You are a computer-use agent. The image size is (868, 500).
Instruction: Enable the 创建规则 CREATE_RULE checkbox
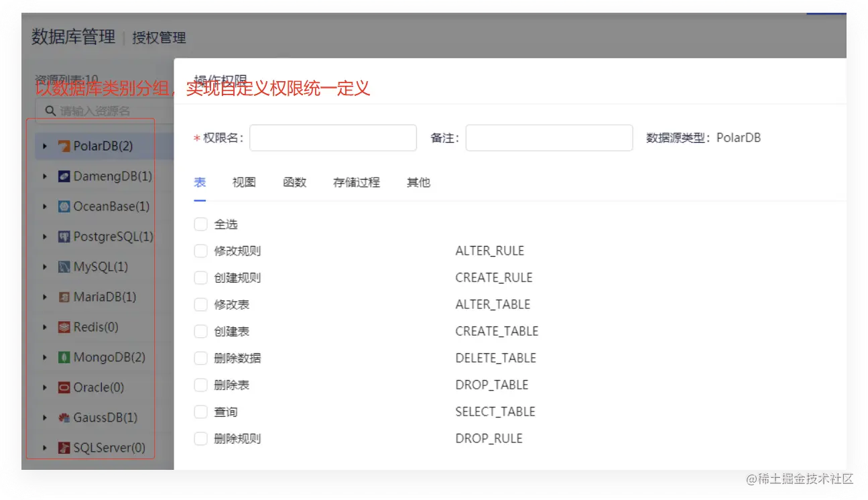[200, 277]
